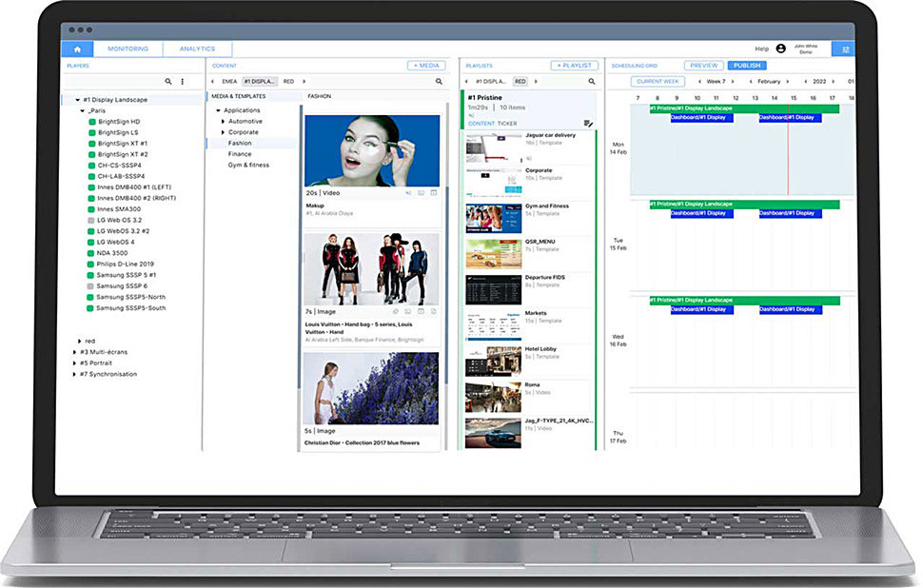Toggle the grey status box for Samsung SSSP 6

coord(91,285)
